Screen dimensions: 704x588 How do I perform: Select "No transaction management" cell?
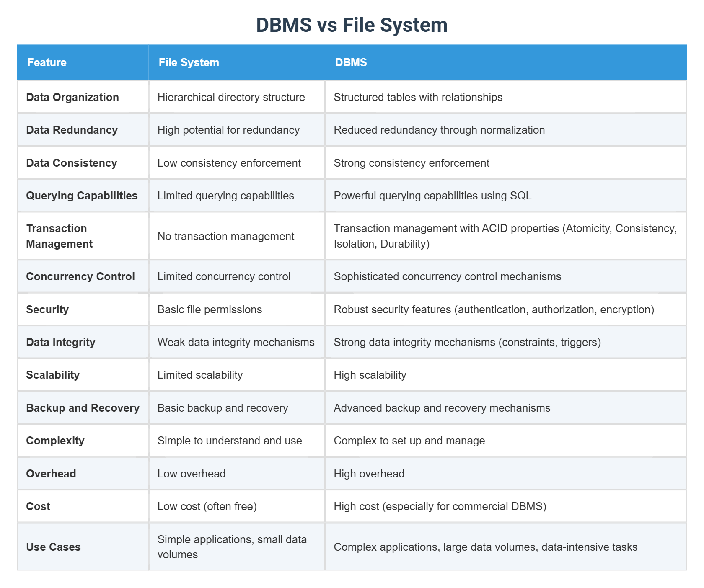237,236
